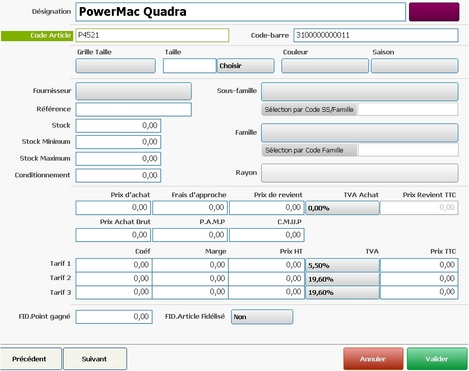Select the Stock Maximum field

click(x=118, y=158)
